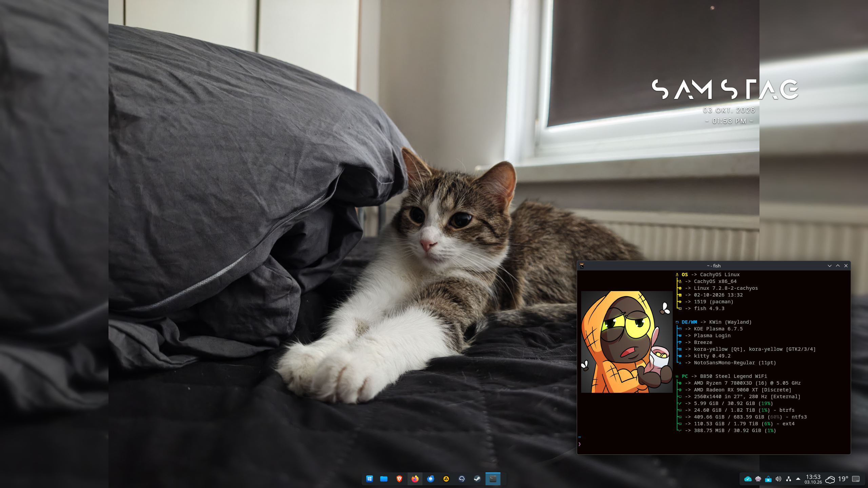Click the purple seashell tray icon
Image resolution: width=868 pixels, height=488 pixels.
(758, 479)
